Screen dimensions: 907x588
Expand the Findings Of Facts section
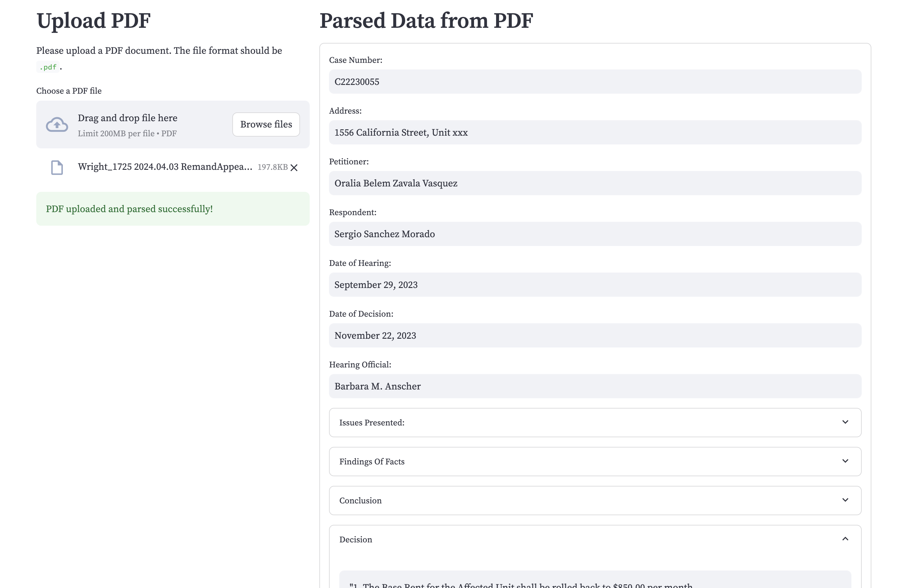pos(595,461)
